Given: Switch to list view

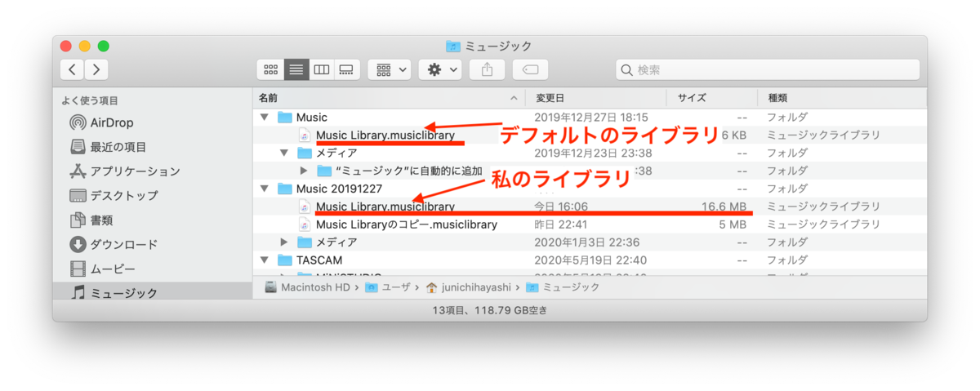Looking at the screenshot, I should [296, 69].
